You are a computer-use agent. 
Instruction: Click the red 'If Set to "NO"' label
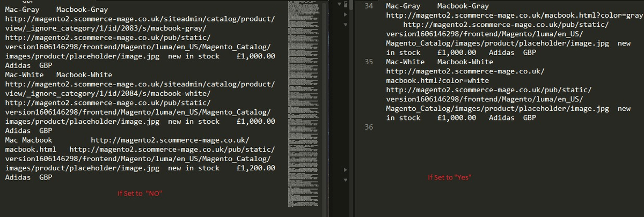(140, 193)
